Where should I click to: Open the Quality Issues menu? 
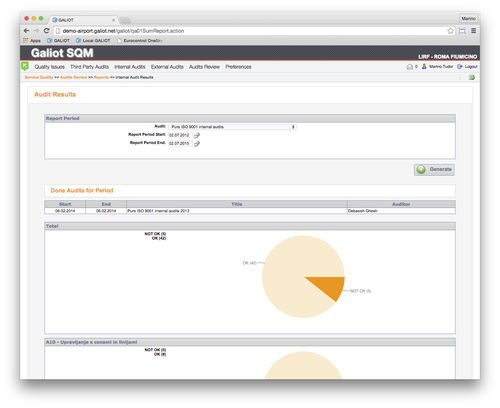click(x=50, y=67)
